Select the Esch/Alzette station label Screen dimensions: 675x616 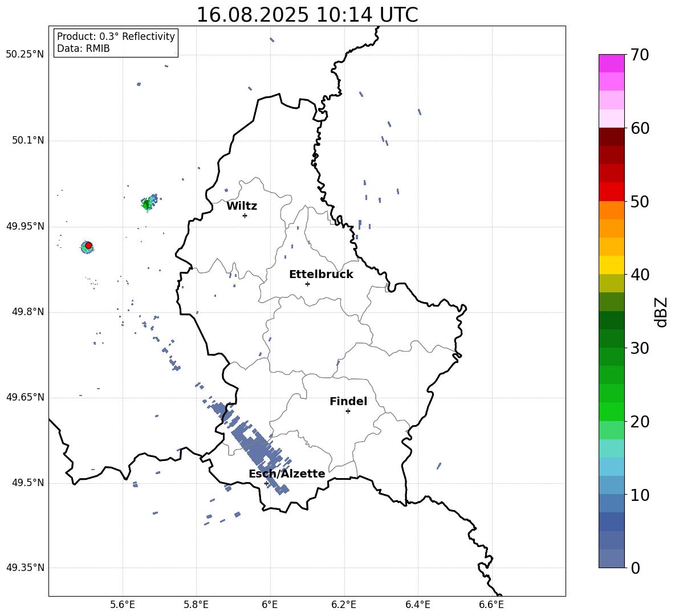pos(287,474)
